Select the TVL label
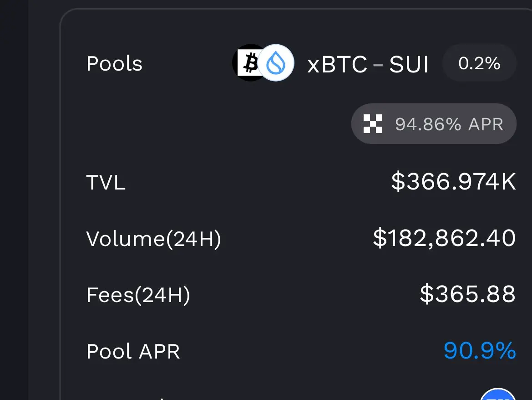 pyautogui.click(x=106, y=182)
